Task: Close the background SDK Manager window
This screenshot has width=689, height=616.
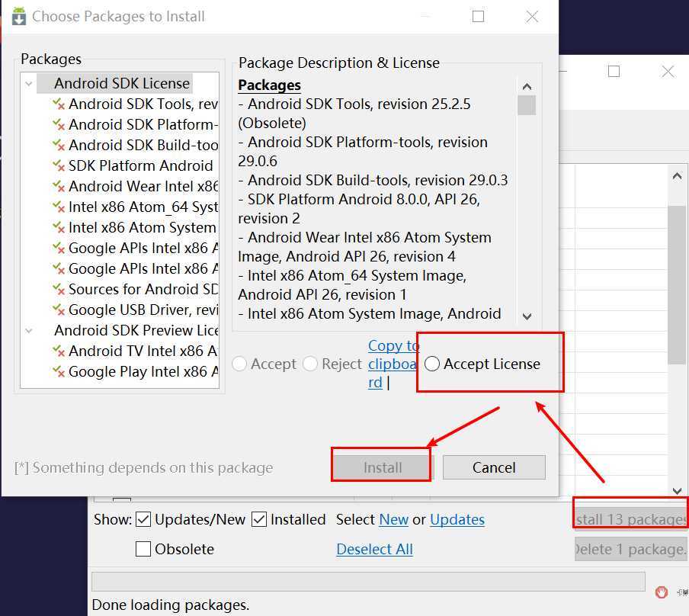Action: click(x=668, y=71)
